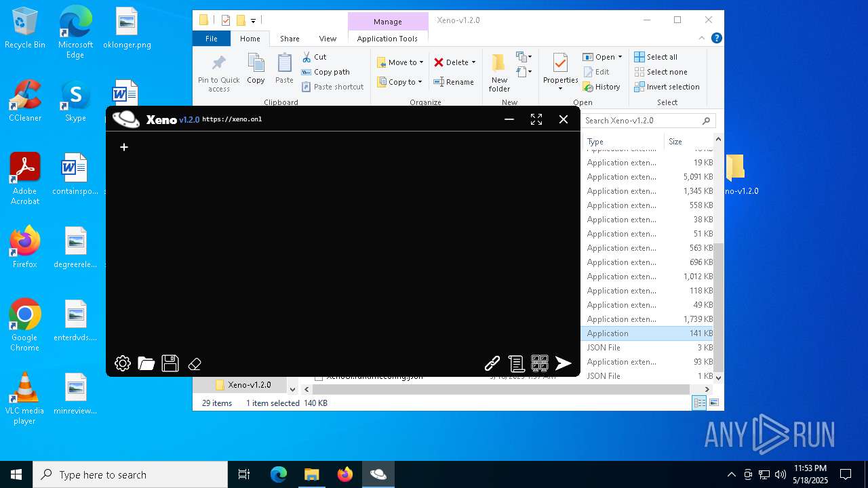This screenshot has height=488, width=868.
Task: Click Pin to Quick access in Explorer
Action: 218,73
